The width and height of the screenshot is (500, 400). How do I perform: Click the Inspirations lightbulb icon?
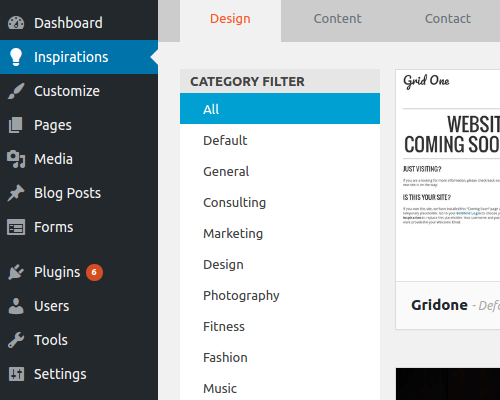16,57
